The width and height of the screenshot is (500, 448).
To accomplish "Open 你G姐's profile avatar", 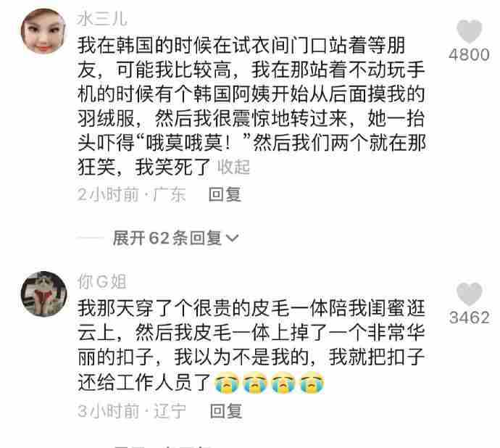I will (43, 294).
